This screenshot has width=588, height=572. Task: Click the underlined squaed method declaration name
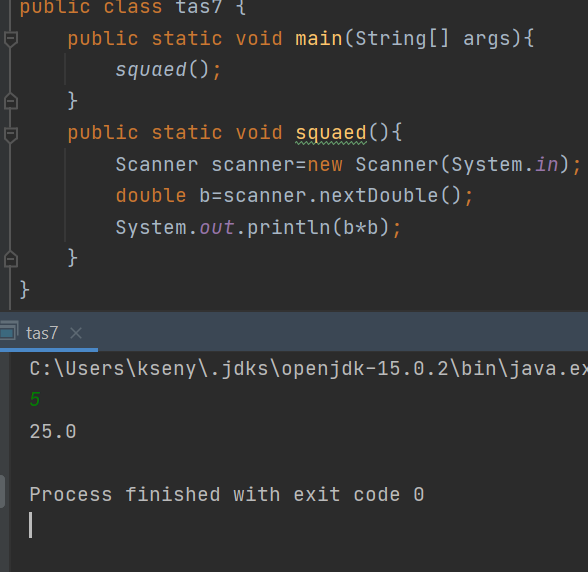click(x=331, y=133)
